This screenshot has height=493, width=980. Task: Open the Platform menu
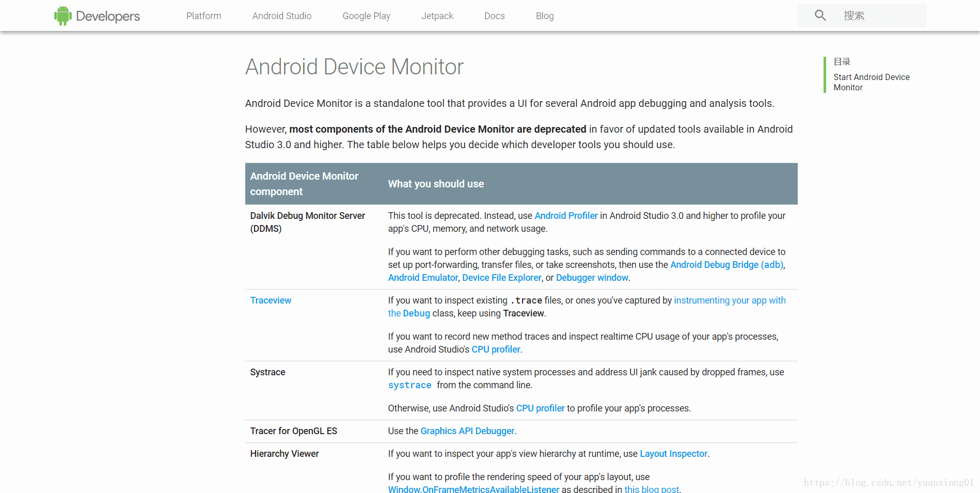(203, 16)
